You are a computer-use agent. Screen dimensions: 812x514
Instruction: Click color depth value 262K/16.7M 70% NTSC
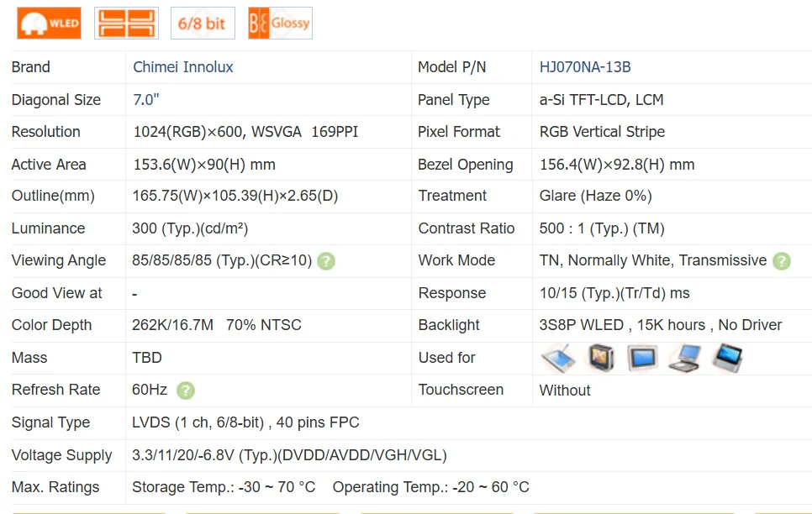pos(217,325)
